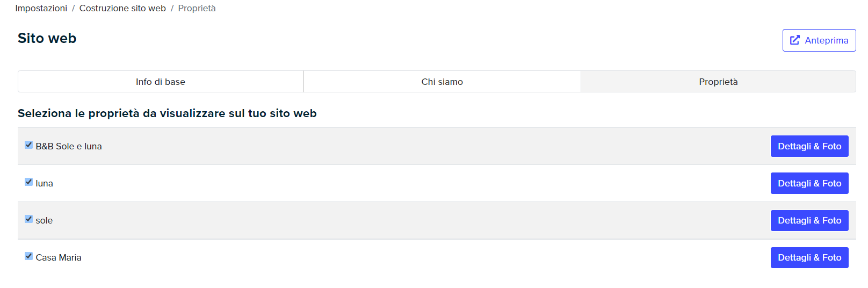Open Dettagli & Foto for luna
The height and width of the screenshot is (288, 868).
point(809,183)
